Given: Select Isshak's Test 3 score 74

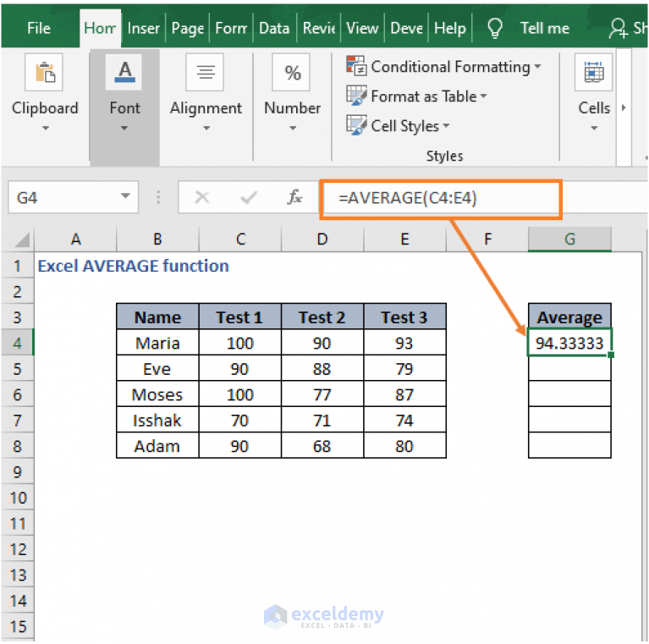Looking at the screenshot, I should click(404, 420).
